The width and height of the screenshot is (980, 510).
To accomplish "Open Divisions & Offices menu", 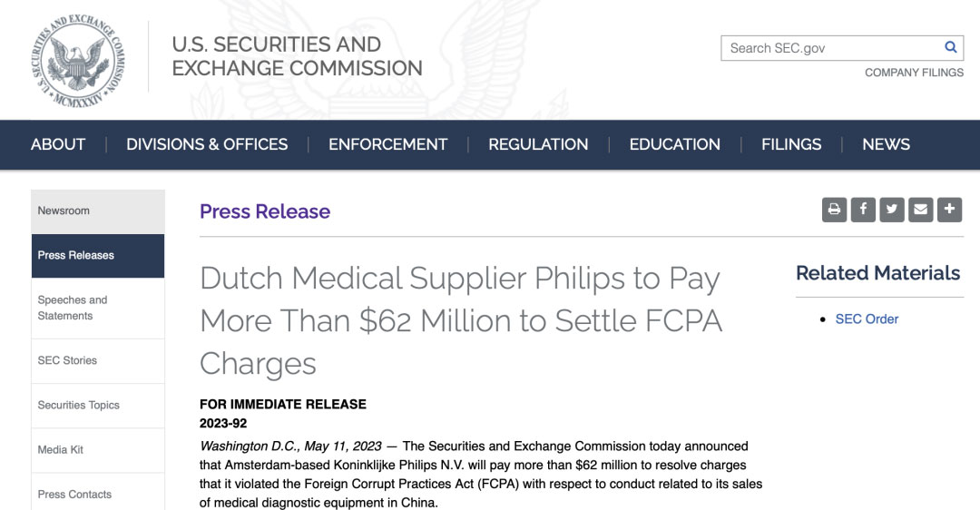I will (207, 144).
